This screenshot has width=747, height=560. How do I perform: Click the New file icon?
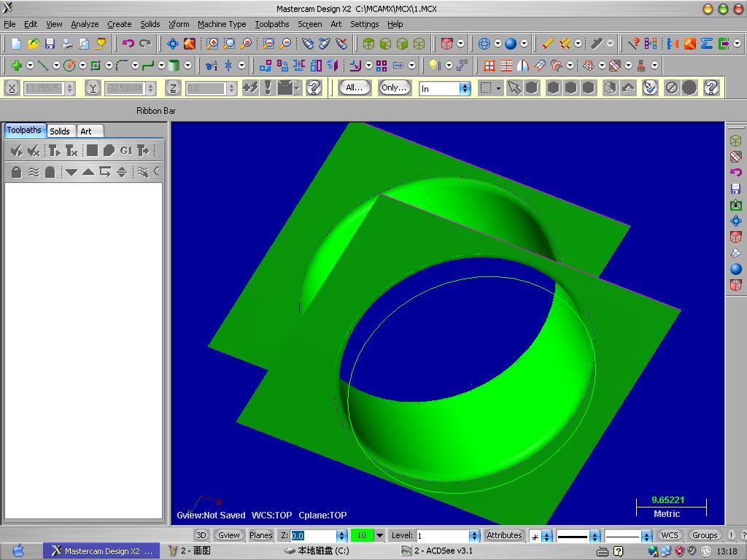[x=16, y=44]
